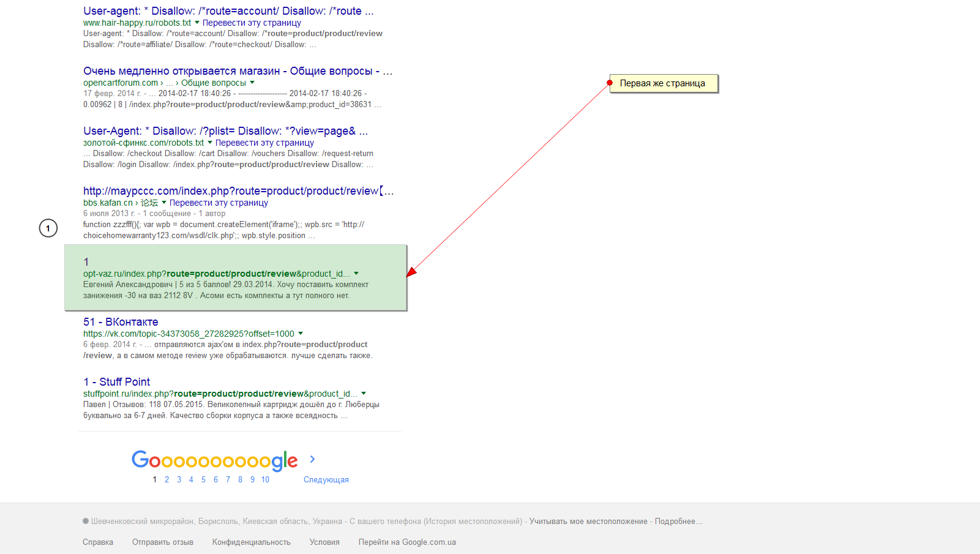Image resolution: width=980 pixels, height=554 pixels.
Task: Open 'User-Agent: * Disallow: /?plist=' result title
Action: pos(226,131)
